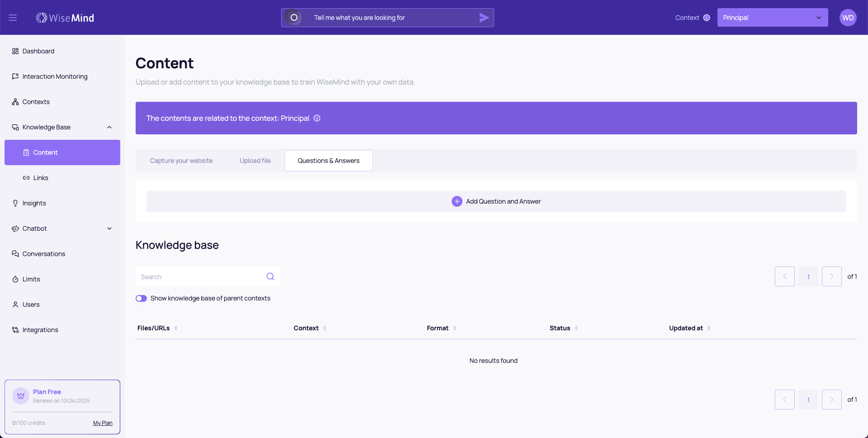
Task: Open the My Plan link
Action: pyautogui.click(x=103, y=423)
